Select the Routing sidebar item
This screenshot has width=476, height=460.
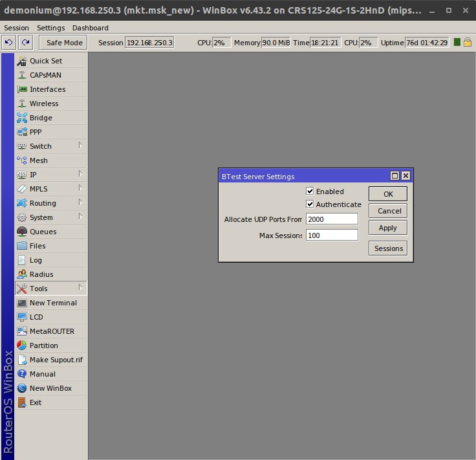pos(51,203)
